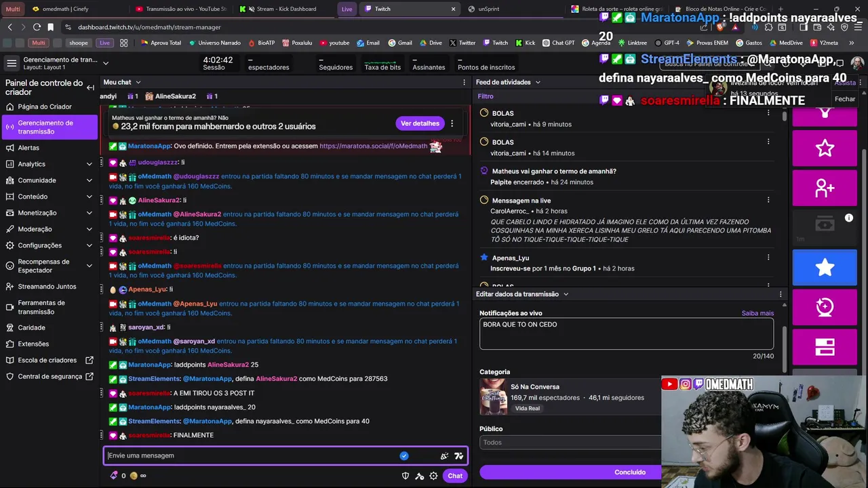
Task: Open the Chat GPT bookmark
Action: [x=557, y=43]
